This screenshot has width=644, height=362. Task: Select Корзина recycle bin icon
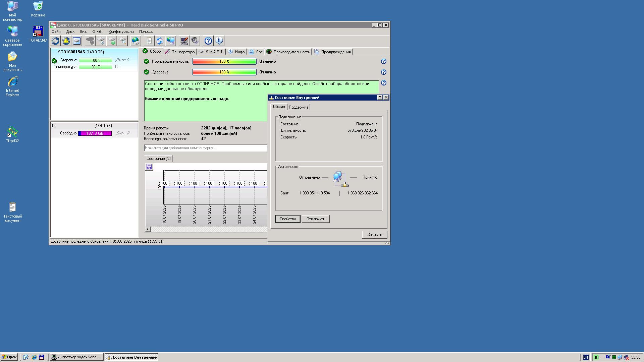click(38, 9)
